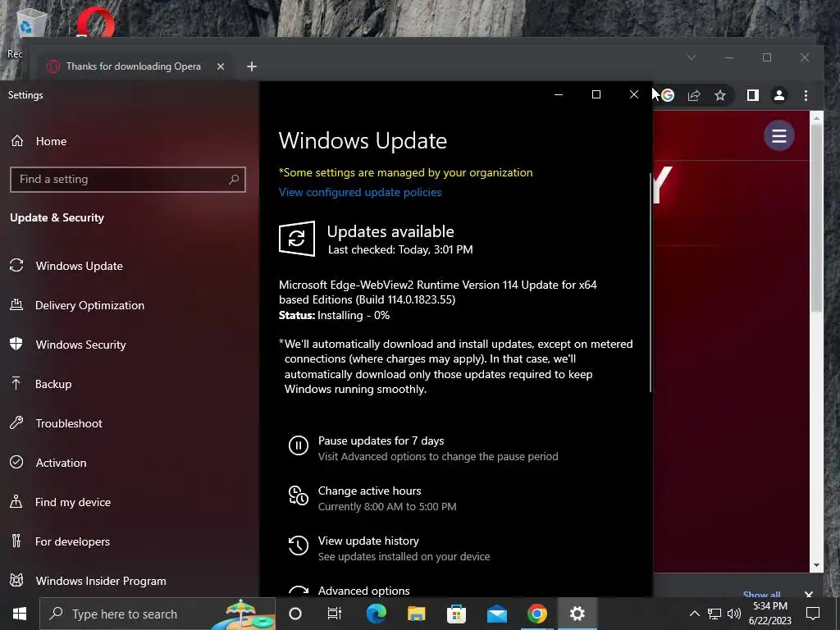Image resolution: width=840 pixels, height=630 pixels.
Task: Open Chrome tab search chevron
Action: pyautogui.click(x=692, y=57)
